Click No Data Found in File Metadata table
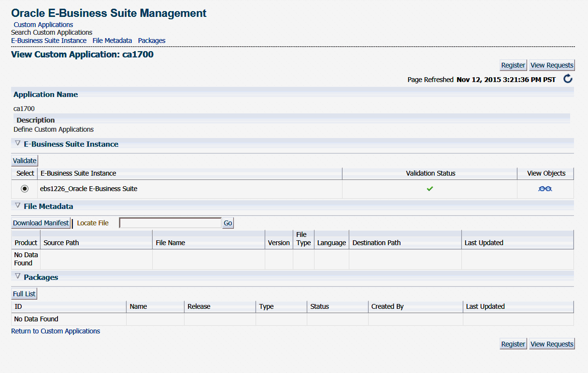588x373 pixels. click(x=26, y=259)
